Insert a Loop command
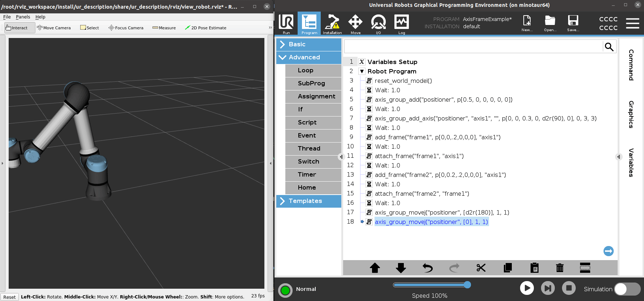The height and width of the screenshot is (301, 644). pos(313,71)
